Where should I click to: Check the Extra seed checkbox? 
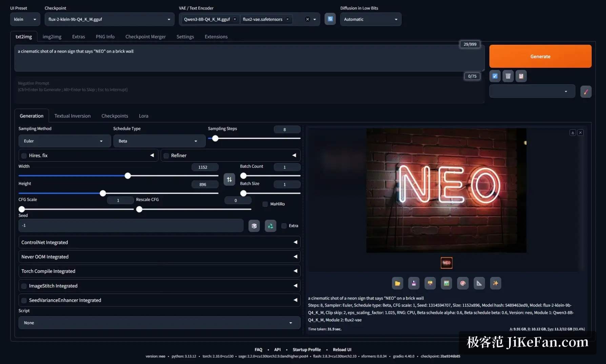coord(284,226)
